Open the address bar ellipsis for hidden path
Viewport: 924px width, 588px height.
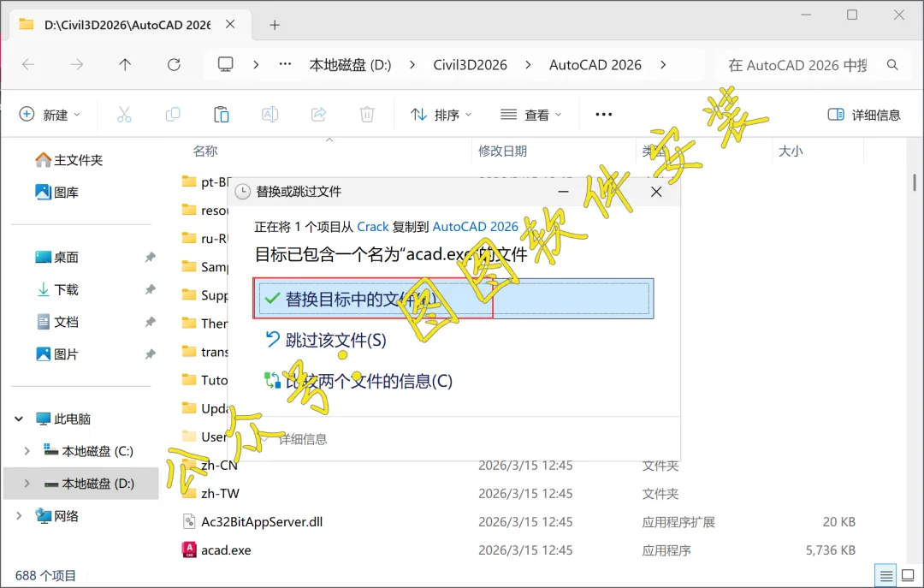point(285,64)
